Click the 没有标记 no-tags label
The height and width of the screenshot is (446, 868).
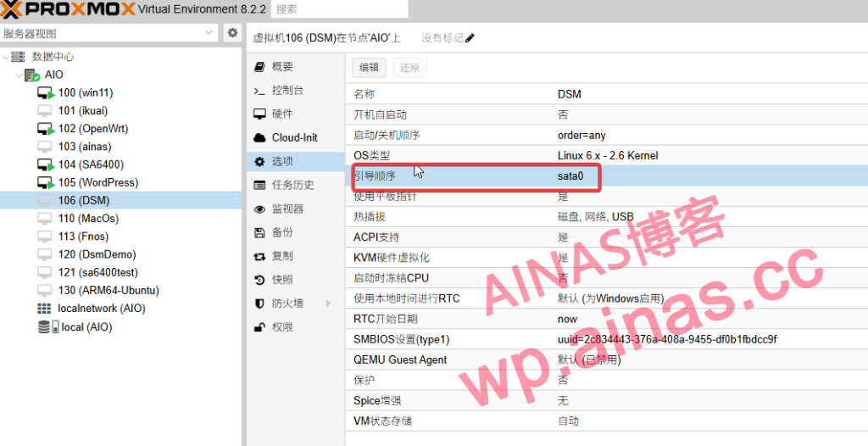442,38
